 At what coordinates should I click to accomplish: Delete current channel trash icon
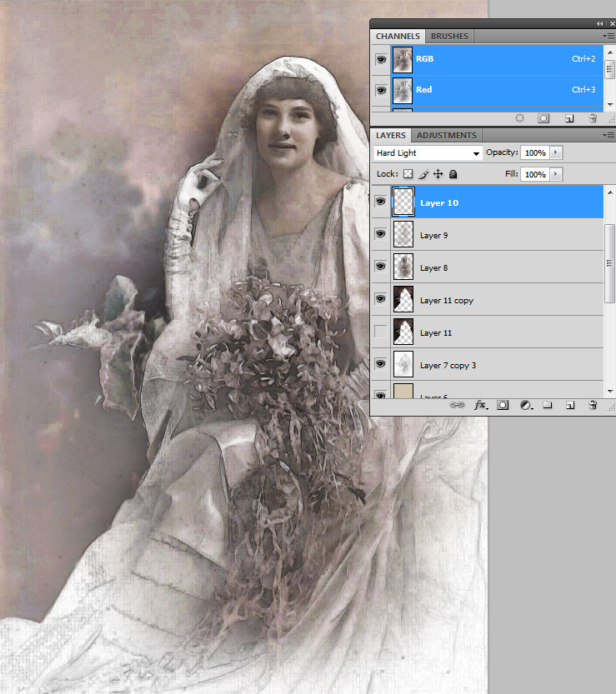point(593,118)
